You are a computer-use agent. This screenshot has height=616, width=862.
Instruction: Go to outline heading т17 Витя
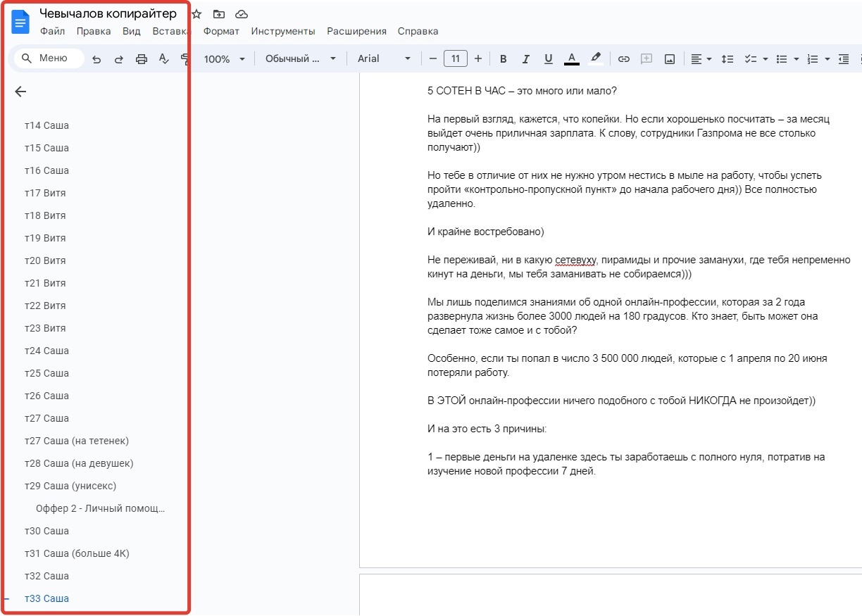45,193
